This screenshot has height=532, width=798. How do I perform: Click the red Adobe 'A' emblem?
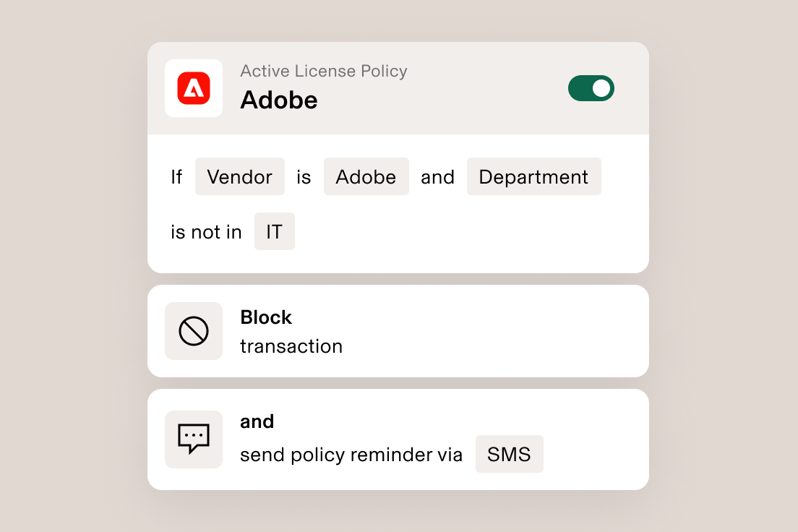point(194,87)
